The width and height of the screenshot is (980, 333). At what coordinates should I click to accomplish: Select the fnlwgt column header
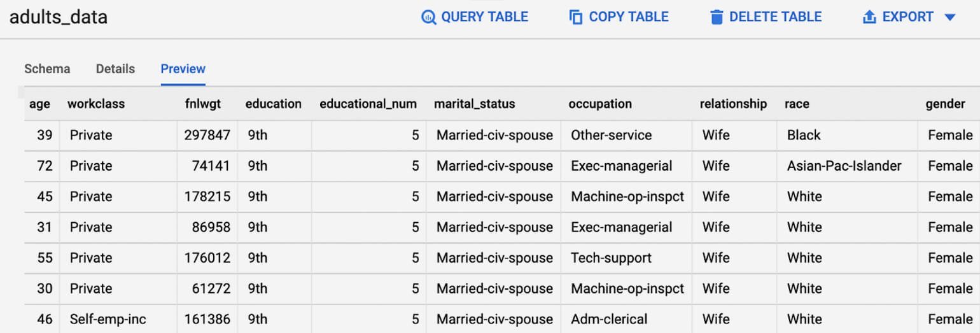(203, 104)
